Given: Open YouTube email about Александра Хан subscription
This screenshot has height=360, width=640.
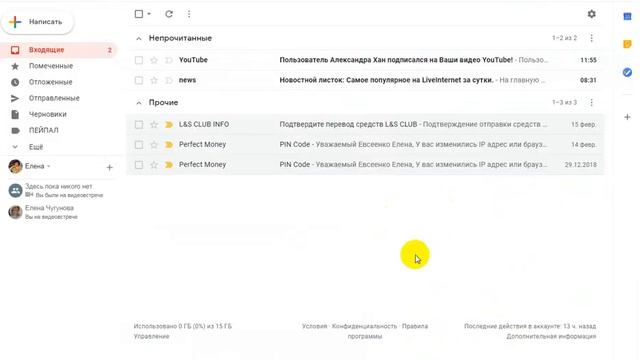Looking at the screenshot, I should pyautogui.click(x=365, y=60).
